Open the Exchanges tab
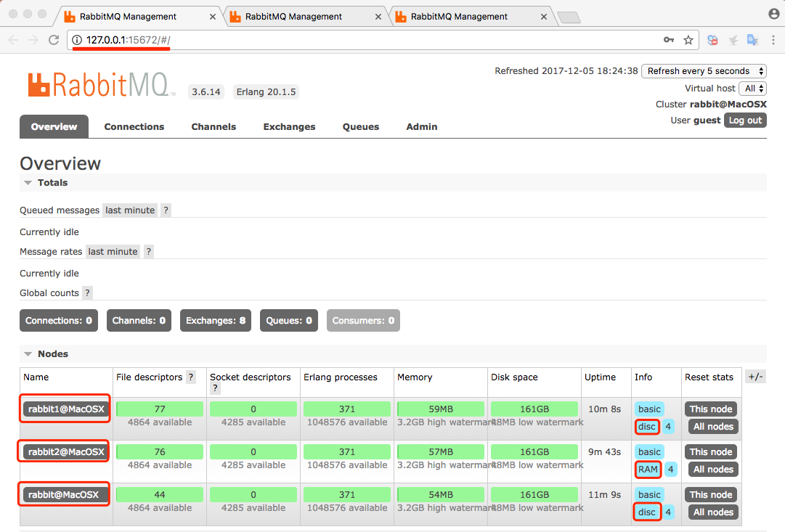 [x=289, y=126]
